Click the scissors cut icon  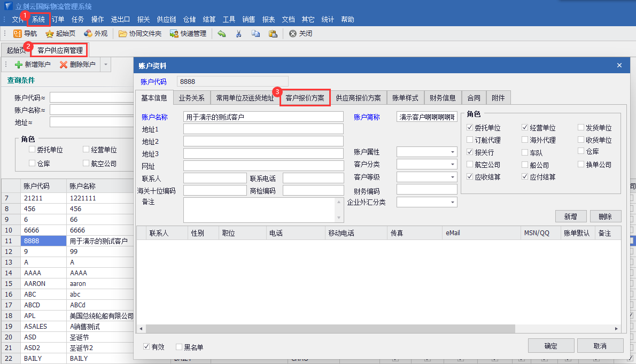(239, 34)
